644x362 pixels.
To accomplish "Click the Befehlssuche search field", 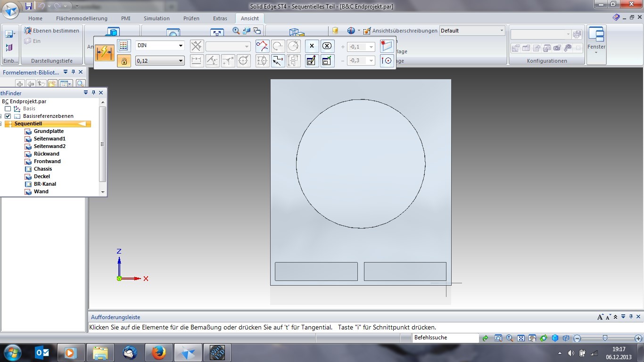I will tap(445, 338).
